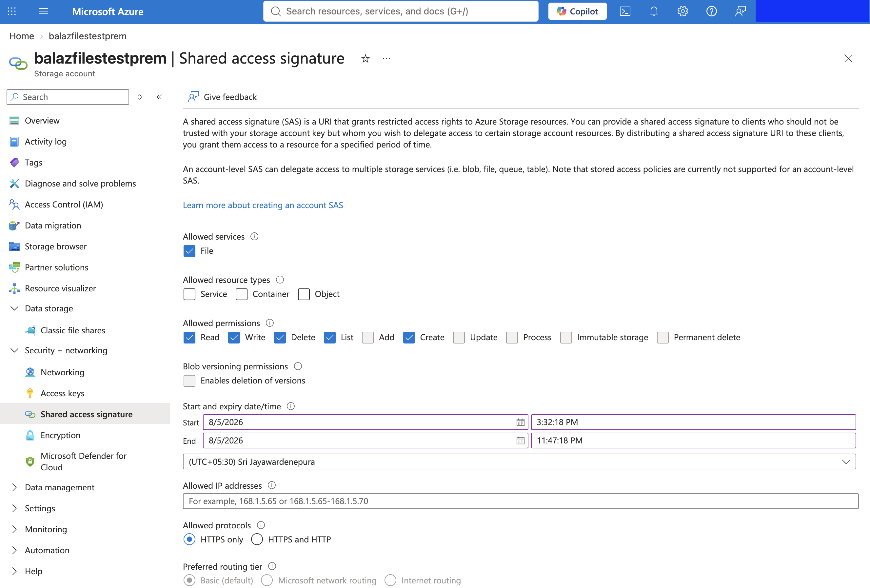Collapse the Security + networking section
Image resolution: width=870 pixels, height=588 pixels.
[x=14, y=350]
